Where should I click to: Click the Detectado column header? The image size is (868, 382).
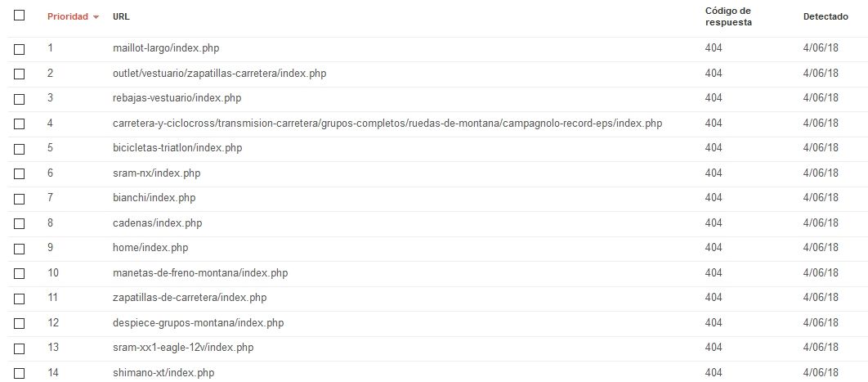tap(825, 16)
